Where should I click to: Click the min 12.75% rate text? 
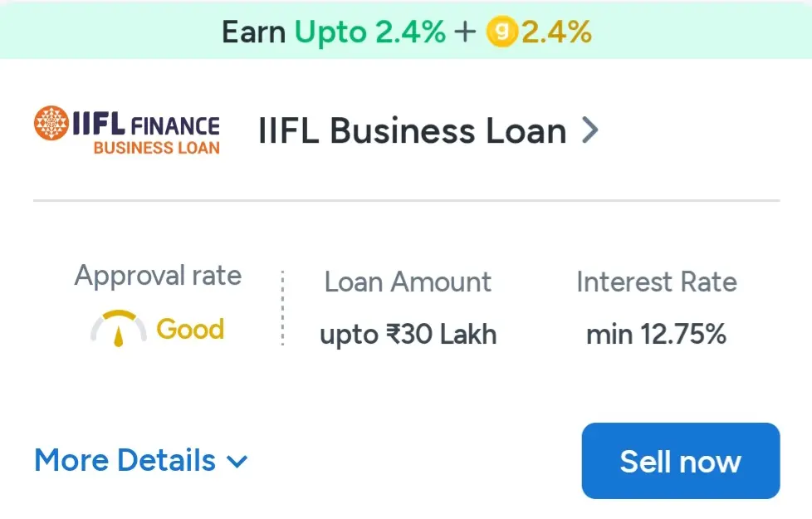point(657,334)
